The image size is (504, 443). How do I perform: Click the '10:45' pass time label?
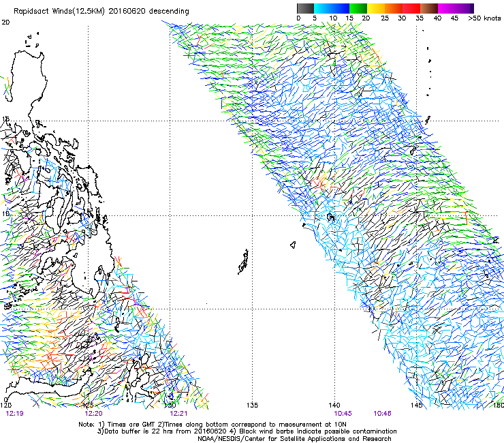point(343,414)
